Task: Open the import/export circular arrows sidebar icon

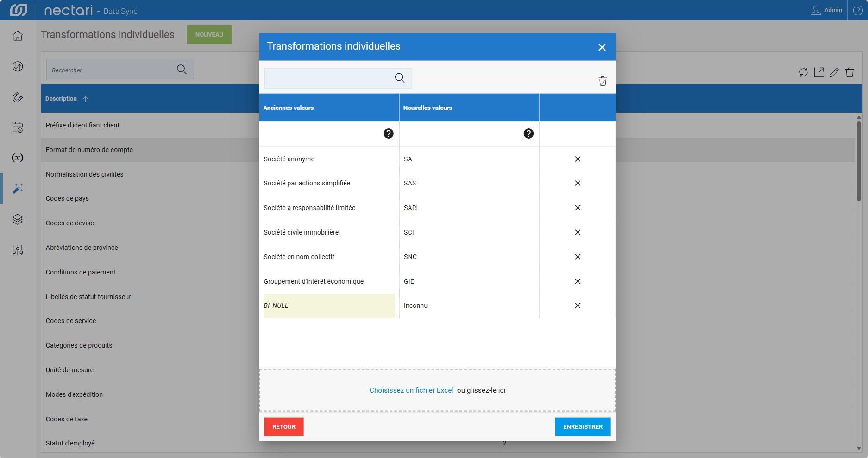Action: pos(18,66)
